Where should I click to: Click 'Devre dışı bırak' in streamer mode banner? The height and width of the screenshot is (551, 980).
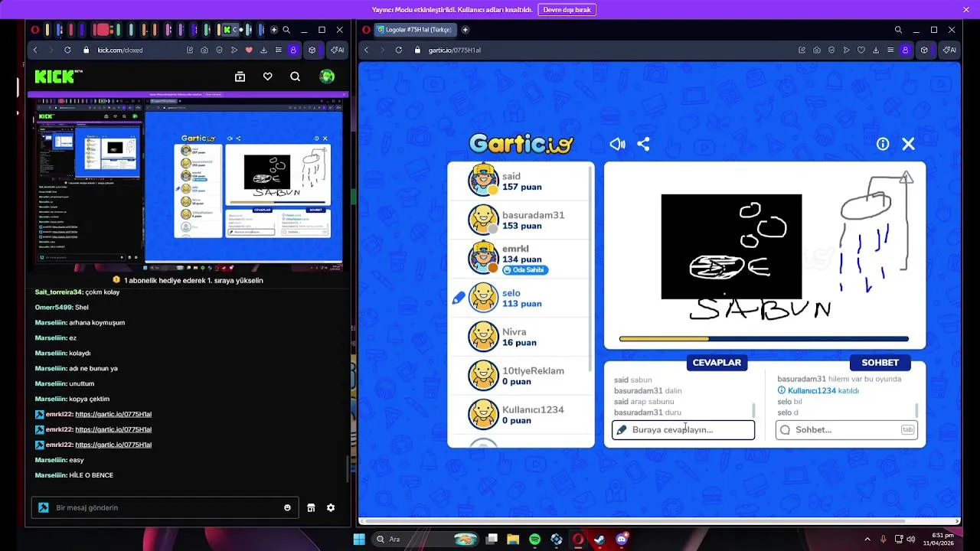pos(567,10)
